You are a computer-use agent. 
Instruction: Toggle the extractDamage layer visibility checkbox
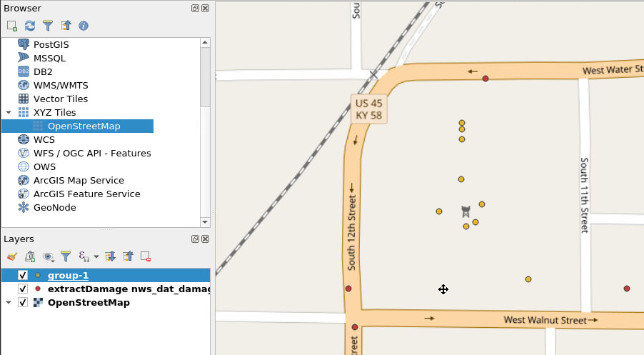[23, 289]
